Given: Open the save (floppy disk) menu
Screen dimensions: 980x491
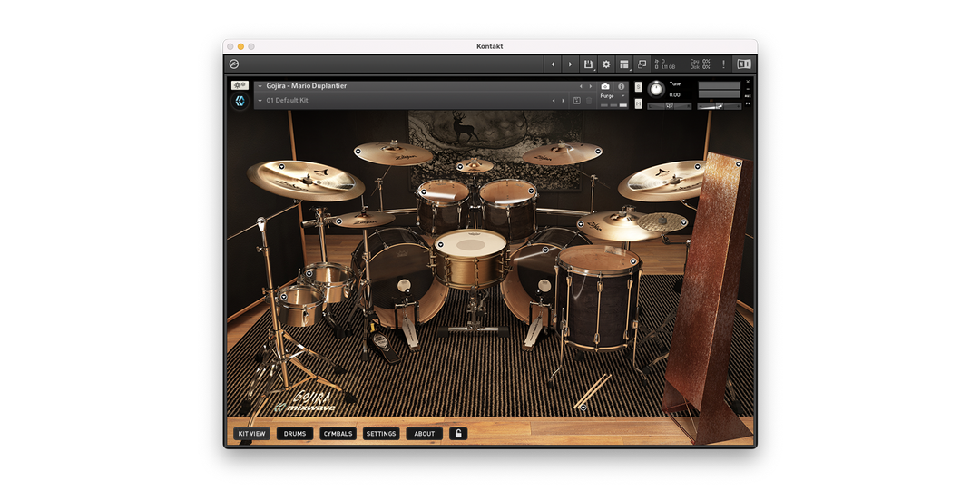Looking at the screenshot, I should click(588, 64).
